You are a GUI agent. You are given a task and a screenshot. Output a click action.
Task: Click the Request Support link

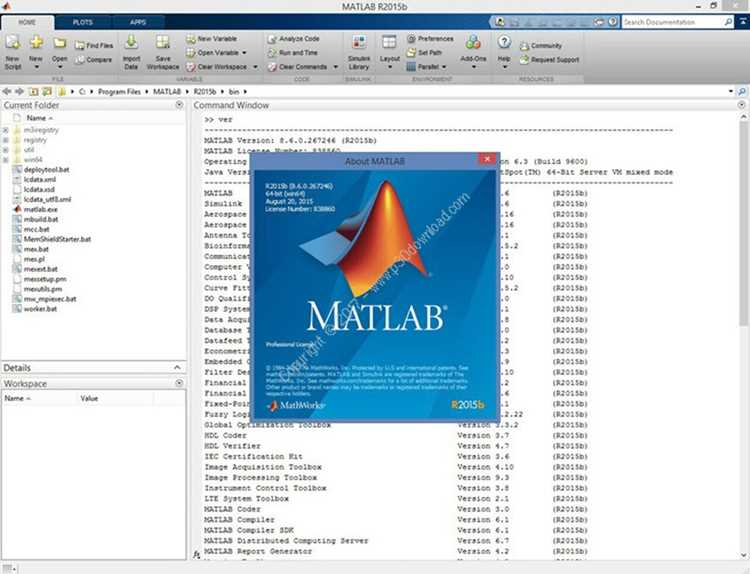point(550,60)
